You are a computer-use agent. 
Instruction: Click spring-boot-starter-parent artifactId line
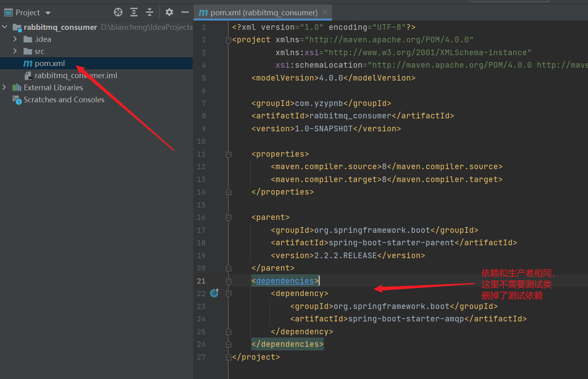coord(394,242)
